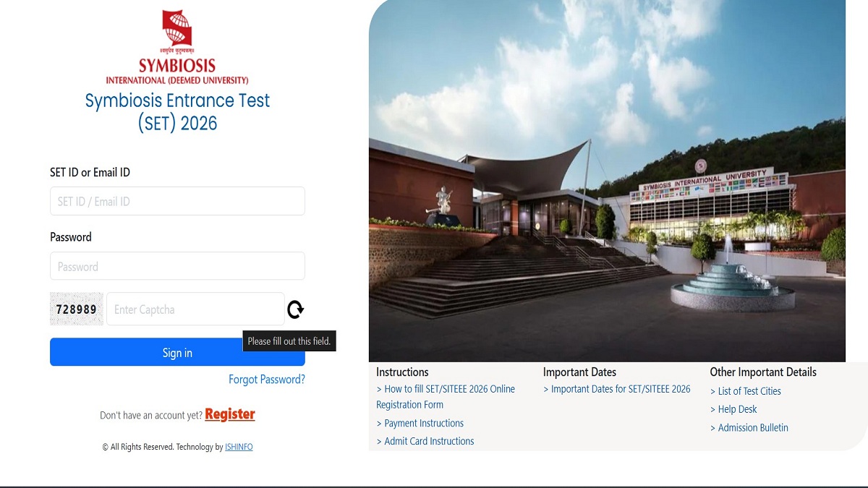This screenshot has height=488, width=868.
Task: Open List of Test Cities link
Action: pyautogui.click(x=746, y=391)
